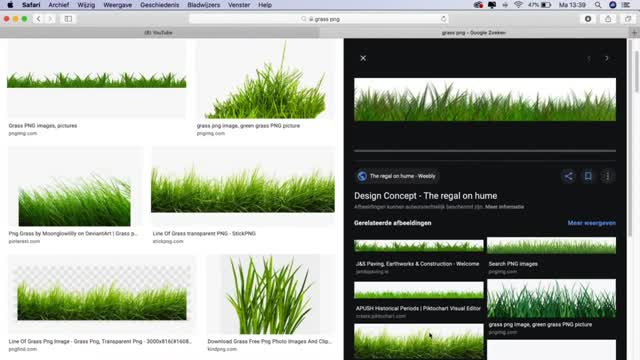Click Line Of Grass transparent PNG - StickPNG caption

[204, 233]
